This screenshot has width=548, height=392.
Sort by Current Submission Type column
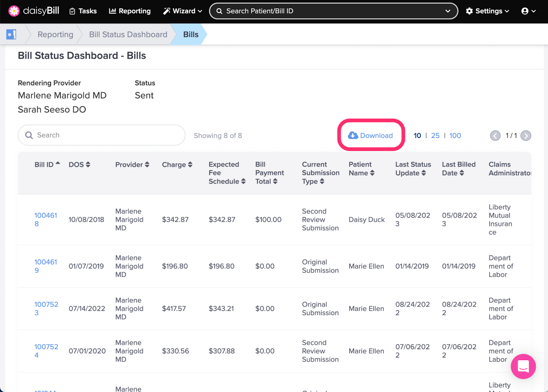[321, 173]
